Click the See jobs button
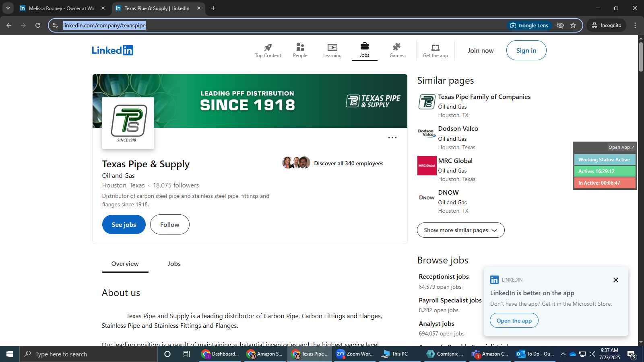Viewport: 644px width, 362px height. coord(124,224)
